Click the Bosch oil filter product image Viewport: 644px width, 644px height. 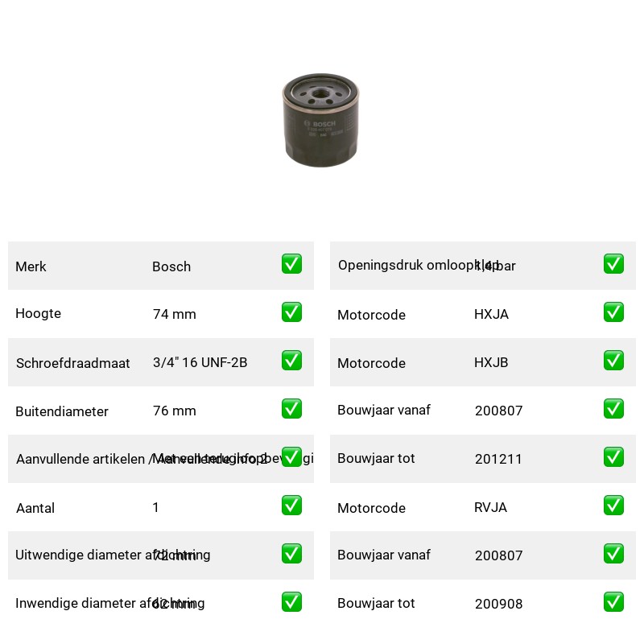[x=320, y=120]
